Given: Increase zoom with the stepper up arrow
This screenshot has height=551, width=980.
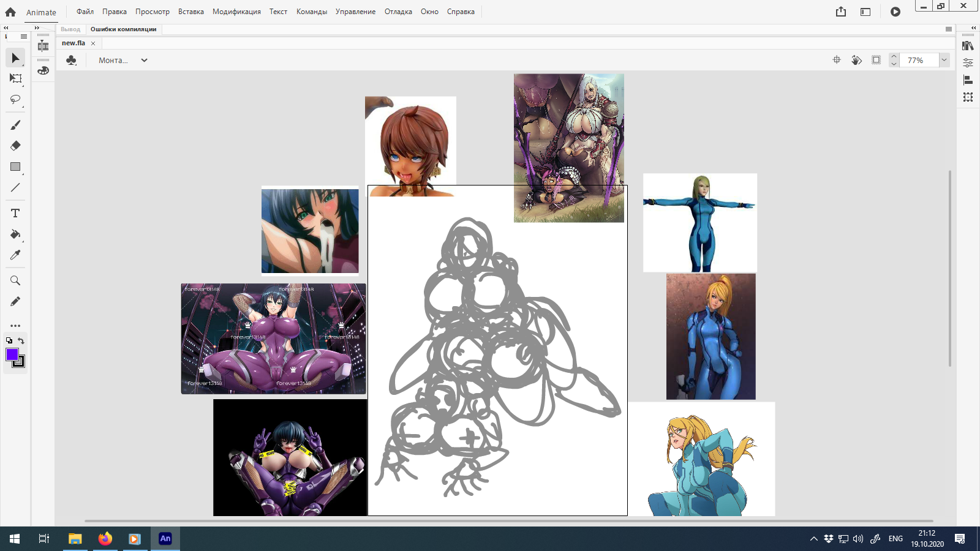Looking at the screenshot, I should tap(894, 56).
